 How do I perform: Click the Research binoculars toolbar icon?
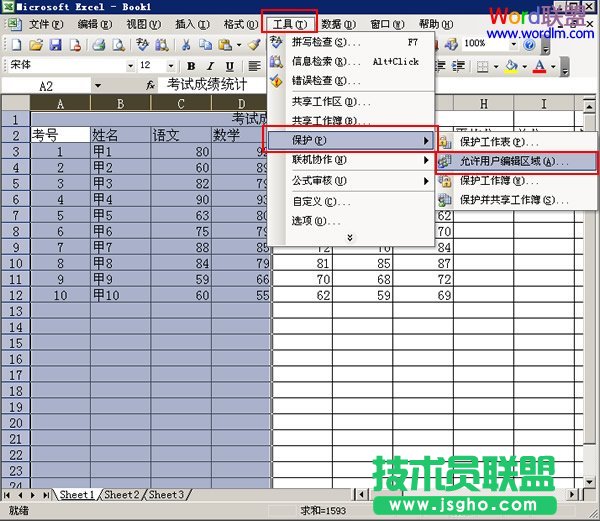(x=162, y=45)
